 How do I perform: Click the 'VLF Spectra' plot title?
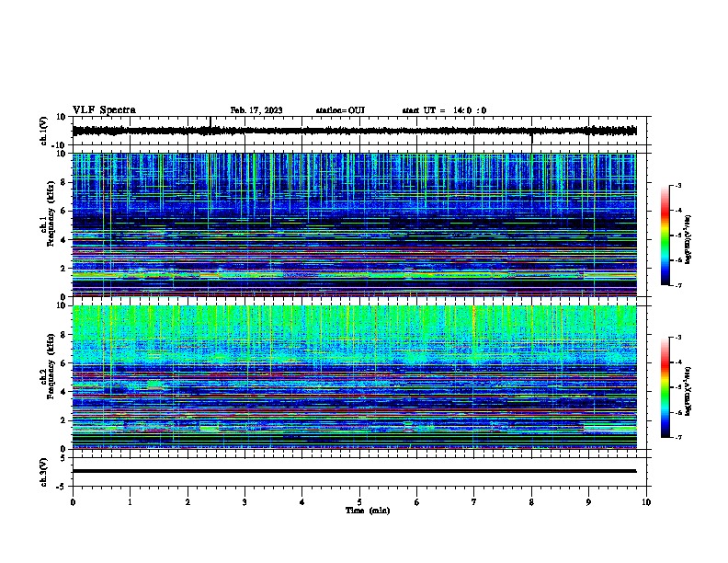click(104, 110)
